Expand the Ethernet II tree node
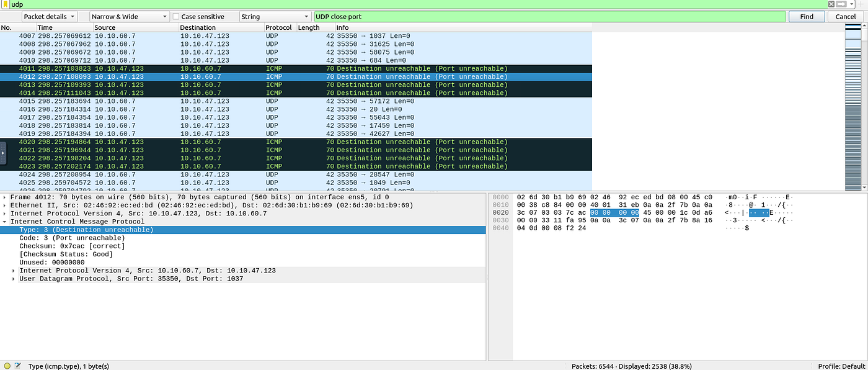The image size is (868, 370). 5,205
